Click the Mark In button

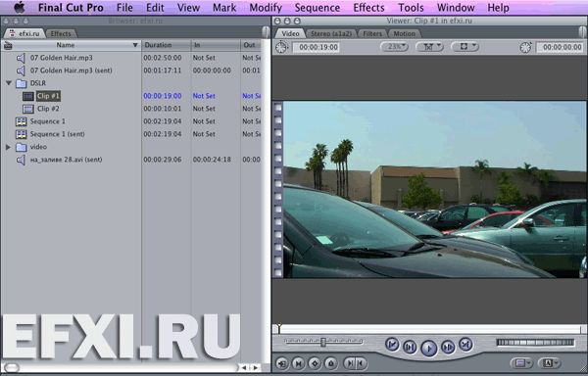coord(349,363)
